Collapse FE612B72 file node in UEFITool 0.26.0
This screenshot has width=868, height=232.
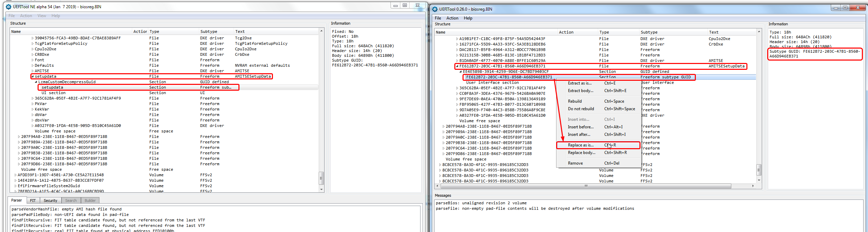point(457,66)
